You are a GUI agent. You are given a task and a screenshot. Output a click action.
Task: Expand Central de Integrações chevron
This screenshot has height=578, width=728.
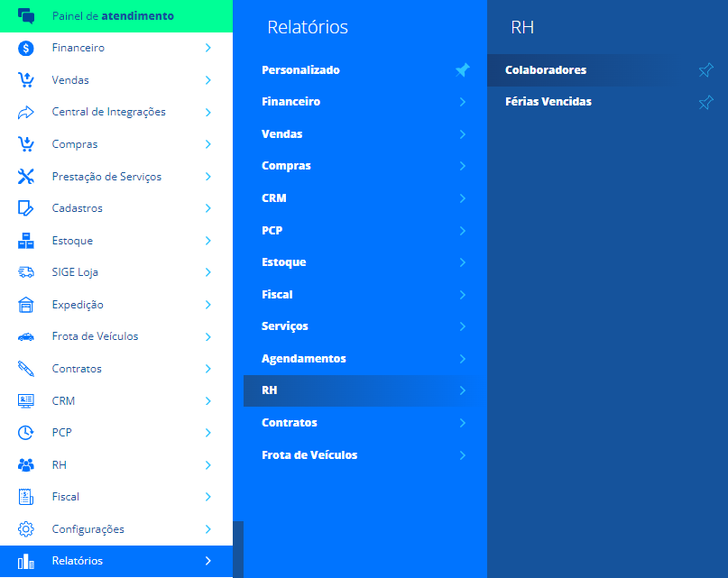pos(208,113)
